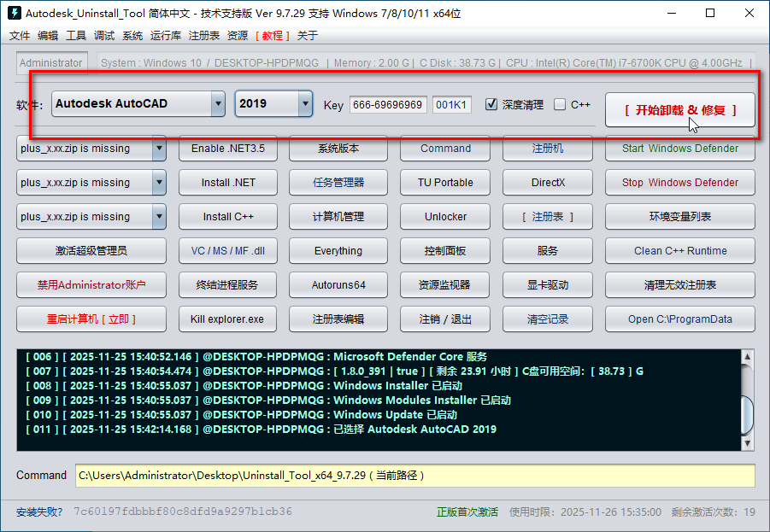Click the DirectX button
This screenshot has width=770, height=532.
point(548,183)
